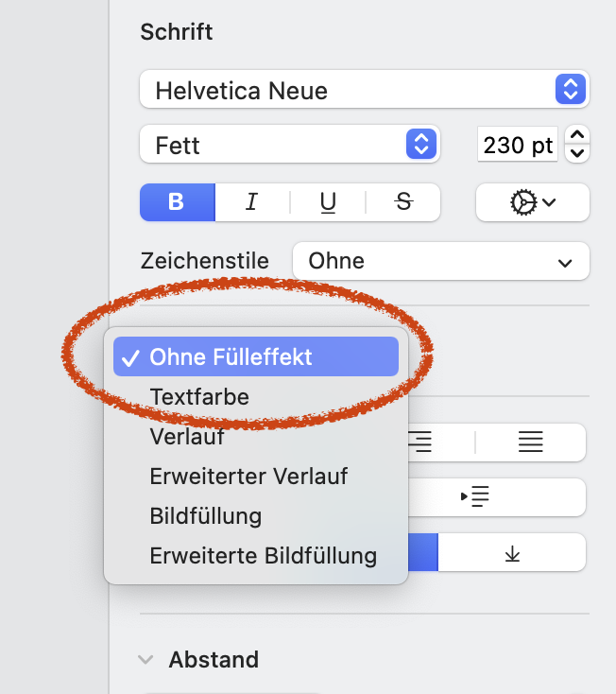Open the advanced options gear menu
This screenshot has width=616, height=694.
click(x=533, y=202)
